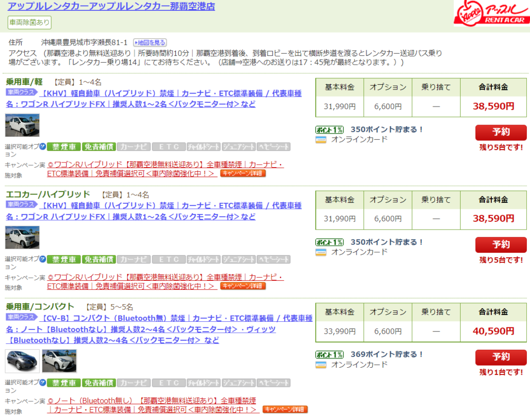
Task: View the white Vitz photo
Action: pos(59,361)
